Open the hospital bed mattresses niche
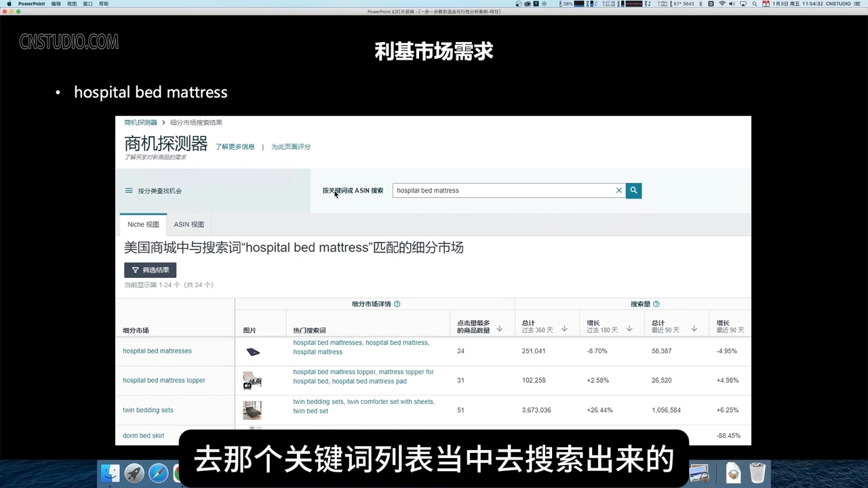This screenshot has height=488, width=868. (x=157, y=350)
